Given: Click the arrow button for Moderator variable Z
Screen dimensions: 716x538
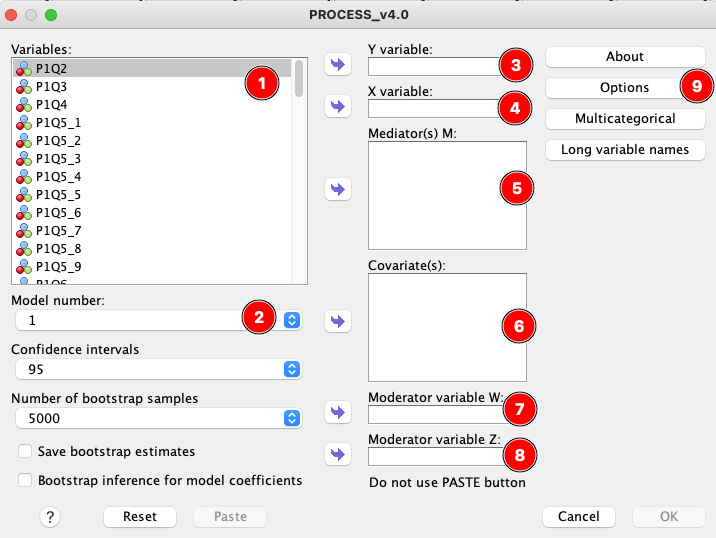Looking at the screenshot, I should click(x=338, y=455).
